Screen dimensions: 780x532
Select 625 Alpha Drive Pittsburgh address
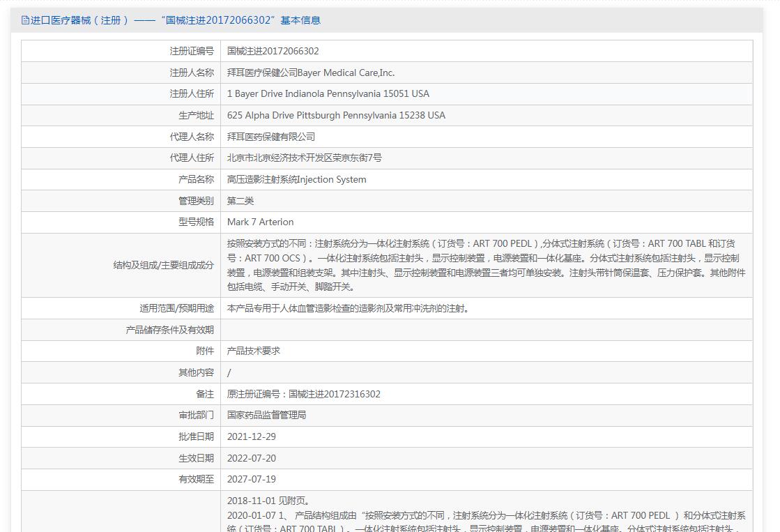336,116
